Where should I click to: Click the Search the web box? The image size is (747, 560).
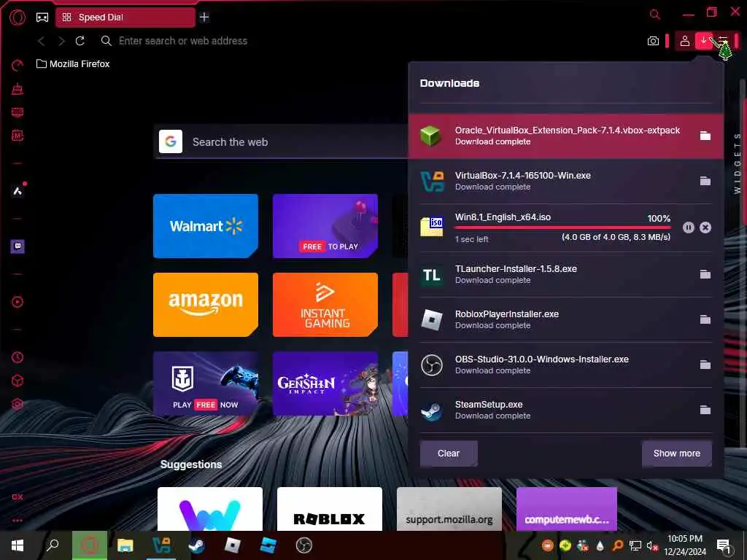pyautogui.click(x=281, y=142)
